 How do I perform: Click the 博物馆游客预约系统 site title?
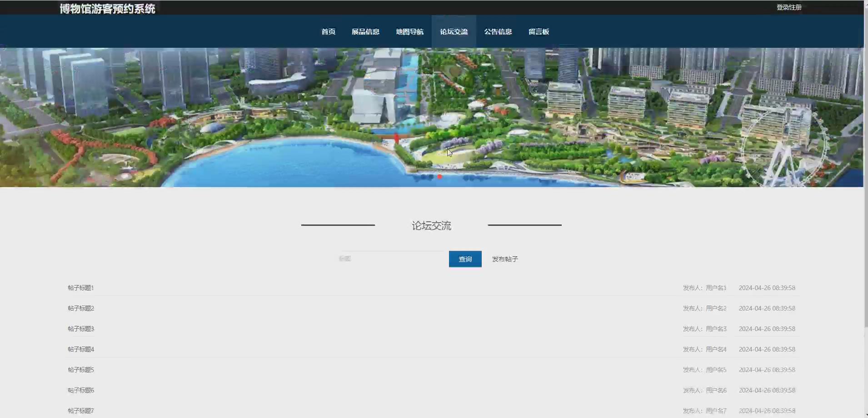pos(107,9)
